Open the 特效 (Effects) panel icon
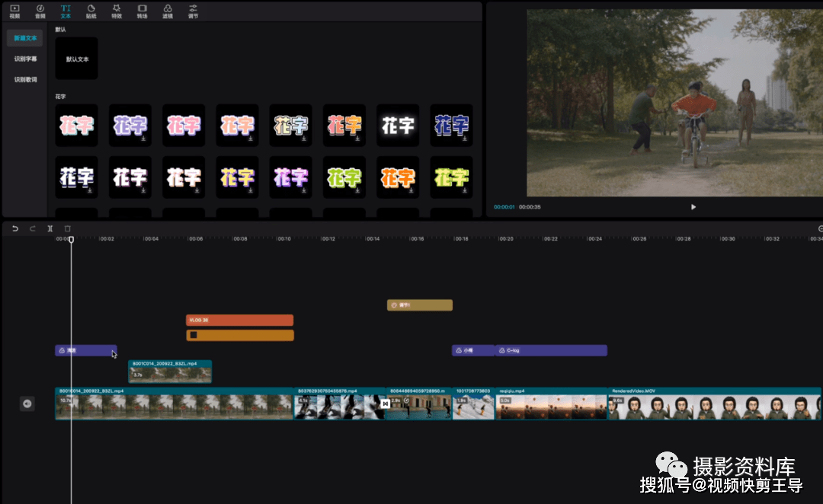The height and width of the screenshot is (504, 823). (x=117, y=11)
